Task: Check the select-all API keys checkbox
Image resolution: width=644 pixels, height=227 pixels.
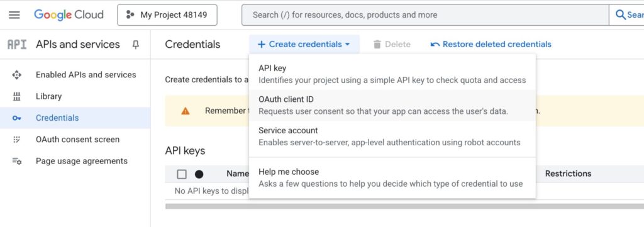Action: tap(182, 174)
